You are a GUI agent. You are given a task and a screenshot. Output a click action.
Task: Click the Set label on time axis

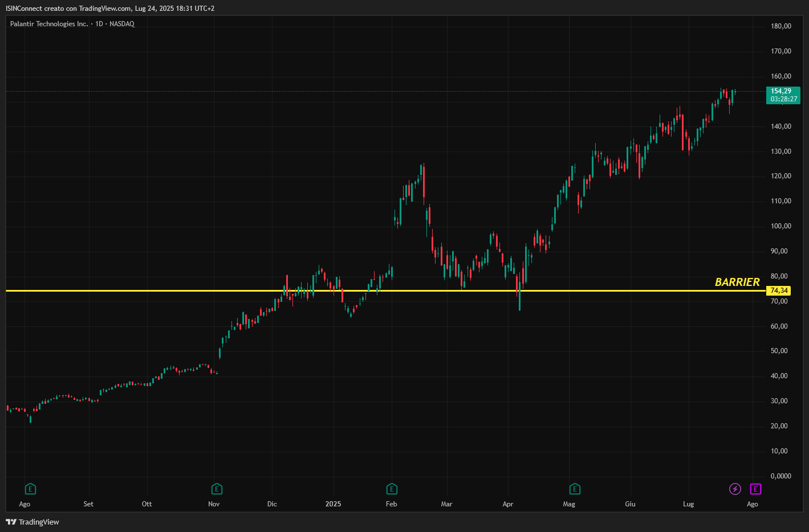88,504
